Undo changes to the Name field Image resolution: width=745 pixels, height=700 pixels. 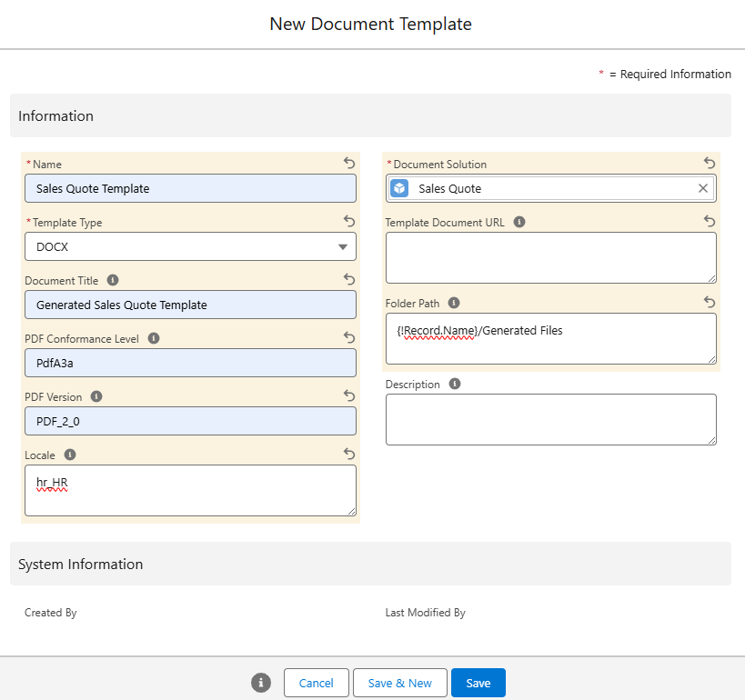pos(349,163)
